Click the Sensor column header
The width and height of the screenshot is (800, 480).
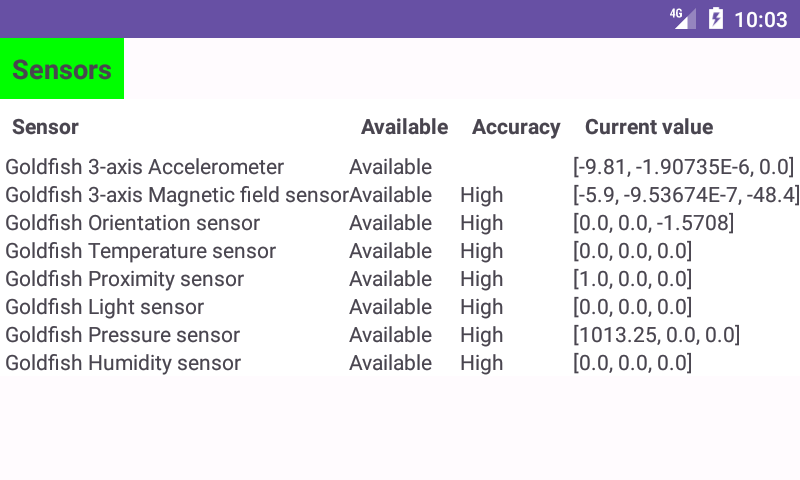click(45, 127)
